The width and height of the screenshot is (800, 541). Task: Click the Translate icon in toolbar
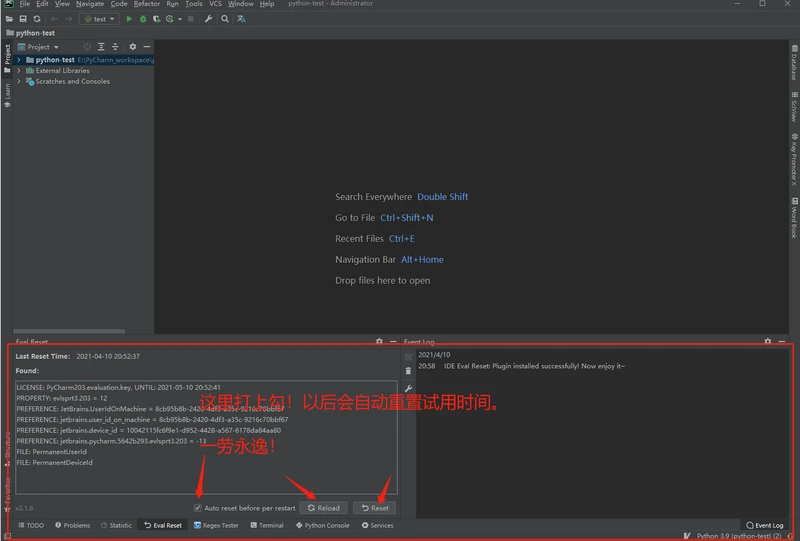pyautogui.click(x=241, y=19)
